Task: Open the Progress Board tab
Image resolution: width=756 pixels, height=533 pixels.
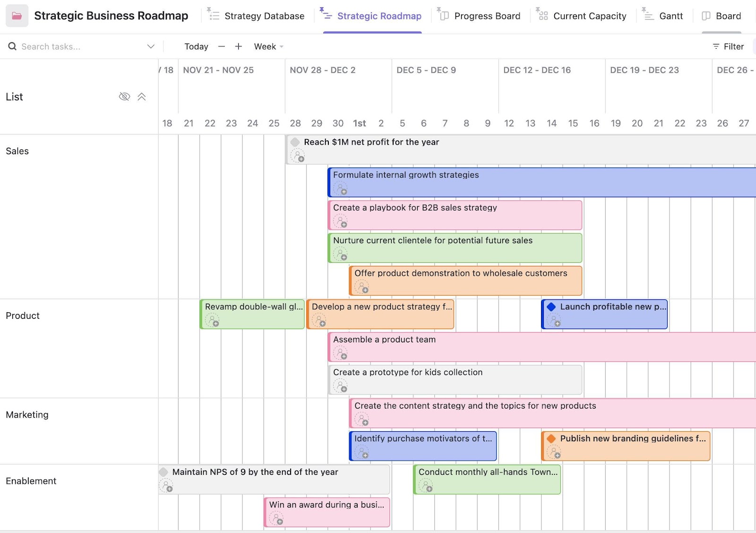Action: pos(487,16)
